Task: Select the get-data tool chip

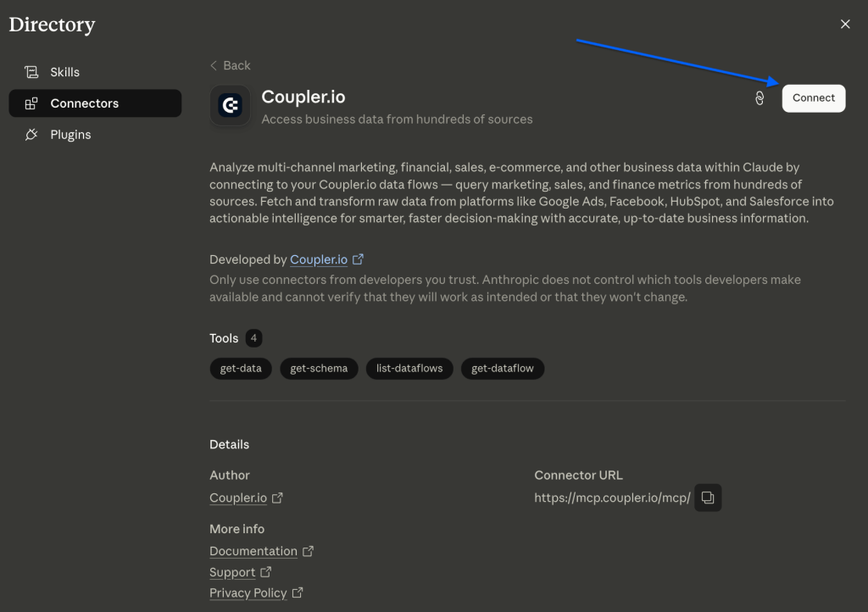Action: [241, 369]
